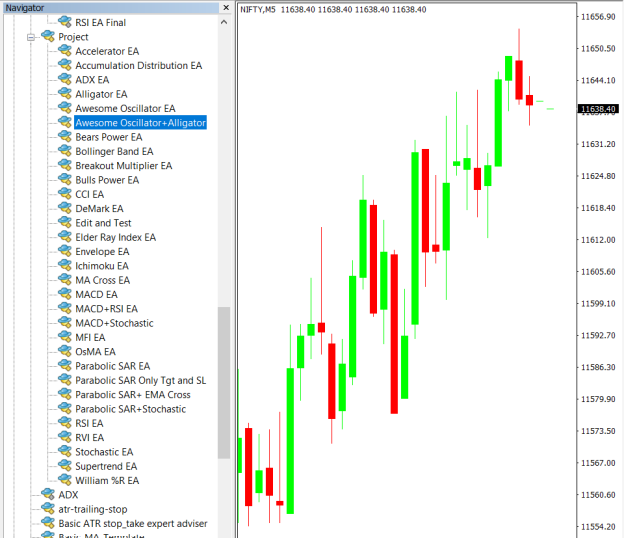Click the icon beside Envelope EA
The width and height of the screenshot is (624, 538).
[x=65, y=251]
